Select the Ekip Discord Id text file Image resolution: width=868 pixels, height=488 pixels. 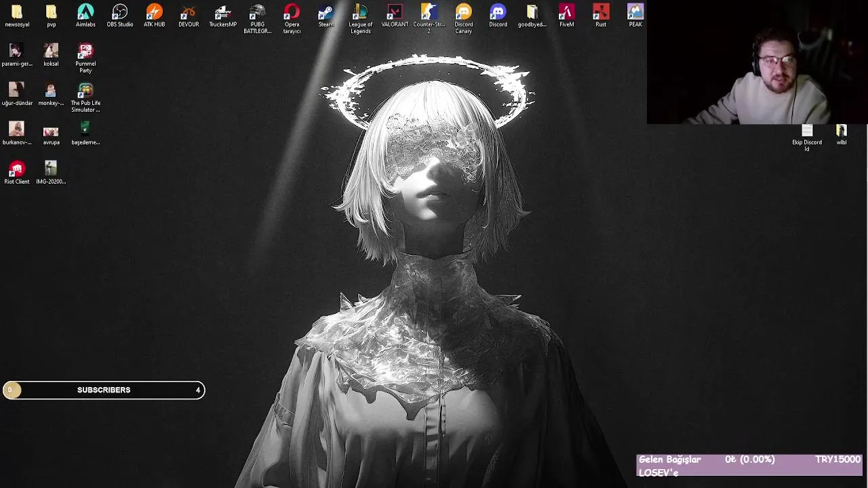(x=807, y=138)
